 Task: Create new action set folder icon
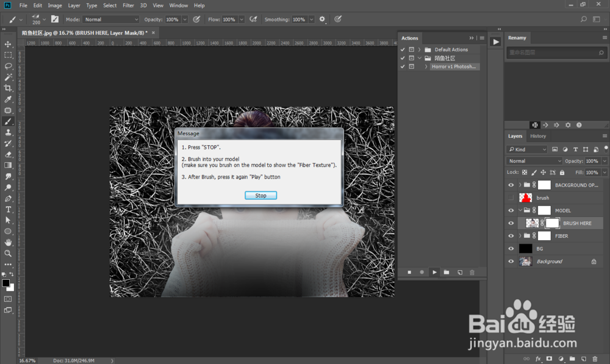point(447,272)
